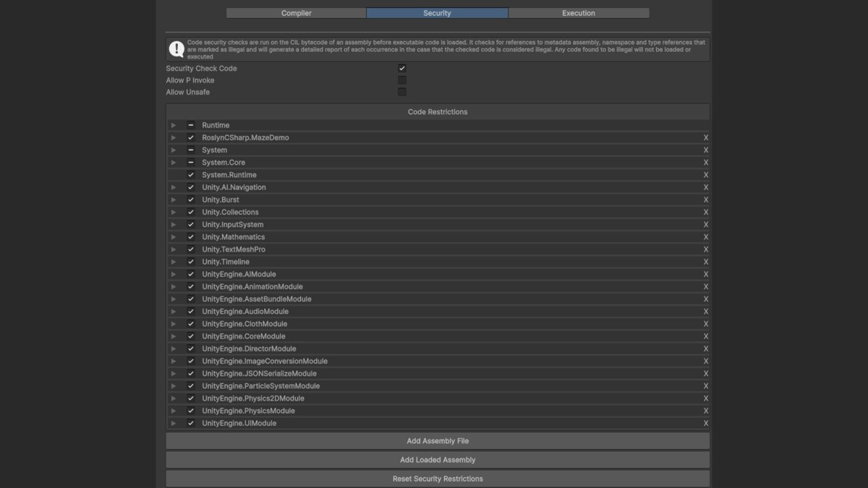The height and width of the screenshot is (488, 868).
Task: Remove the System.Core entry using X
Action: pyautogui.click(x=706, y=163)
